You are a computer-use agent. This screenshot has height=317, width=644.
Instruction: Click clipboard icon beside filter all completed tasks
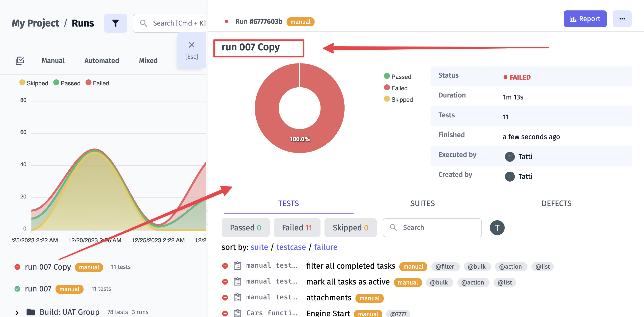237,266
